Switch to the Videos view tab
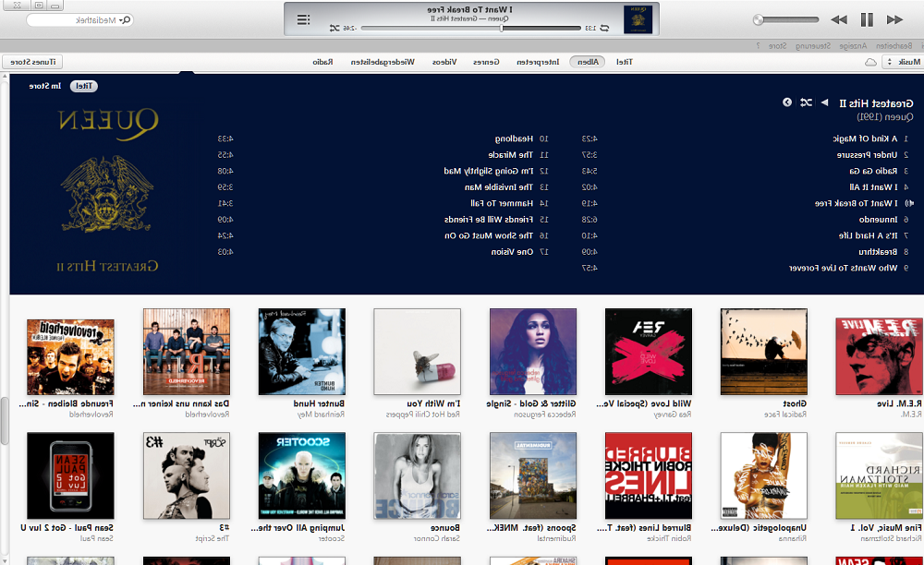Screen dimensions: 924x565 click(x=444, y=62)
